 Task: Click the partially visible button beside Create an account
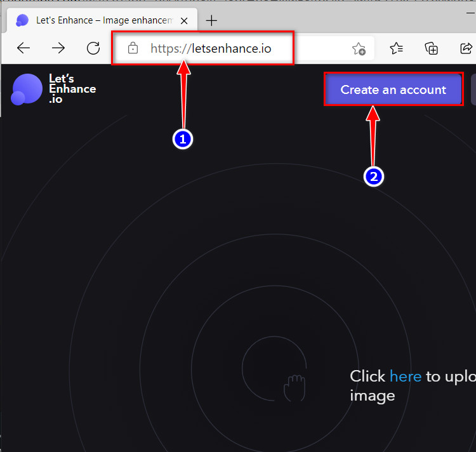point(473,90)
